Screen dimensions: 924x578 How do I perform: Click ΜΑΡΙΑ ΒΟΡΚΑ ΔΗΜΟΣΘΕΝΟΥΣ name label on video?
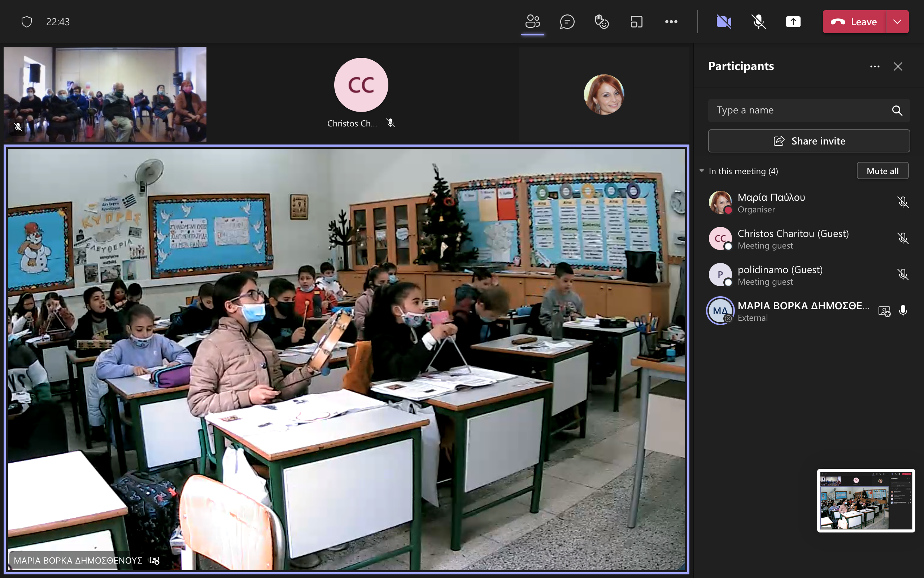click(78, 560)
